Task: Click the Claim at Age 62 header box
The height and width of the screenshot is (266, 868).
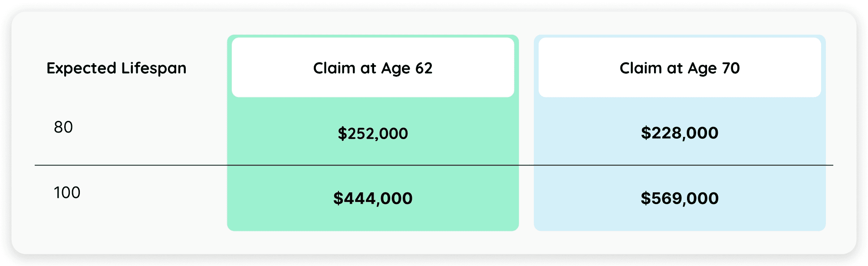Action: (x=373, y=67)
